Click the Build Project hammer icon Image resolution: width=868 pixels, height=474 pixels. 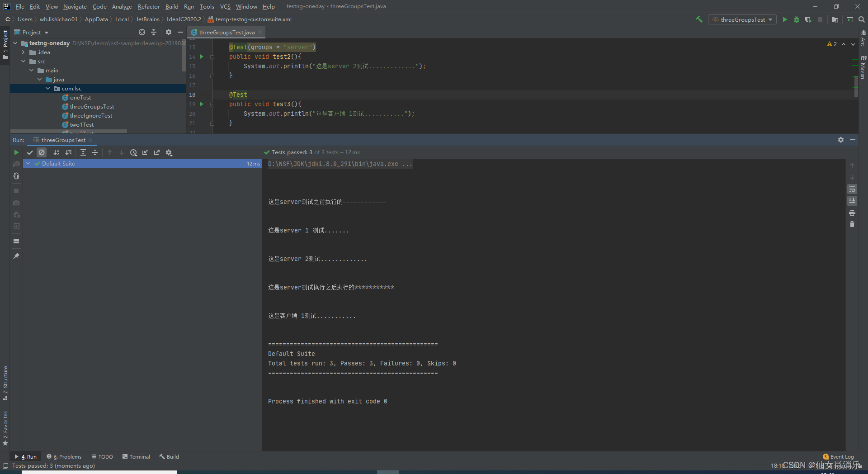pyautogui.click(x=699, y=19)
